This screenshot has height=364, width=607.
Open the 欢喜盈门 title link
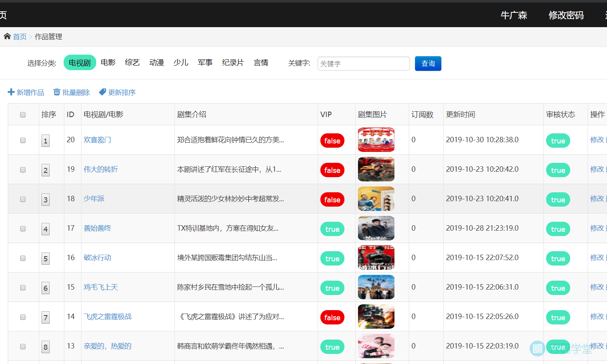click(97, 140)
